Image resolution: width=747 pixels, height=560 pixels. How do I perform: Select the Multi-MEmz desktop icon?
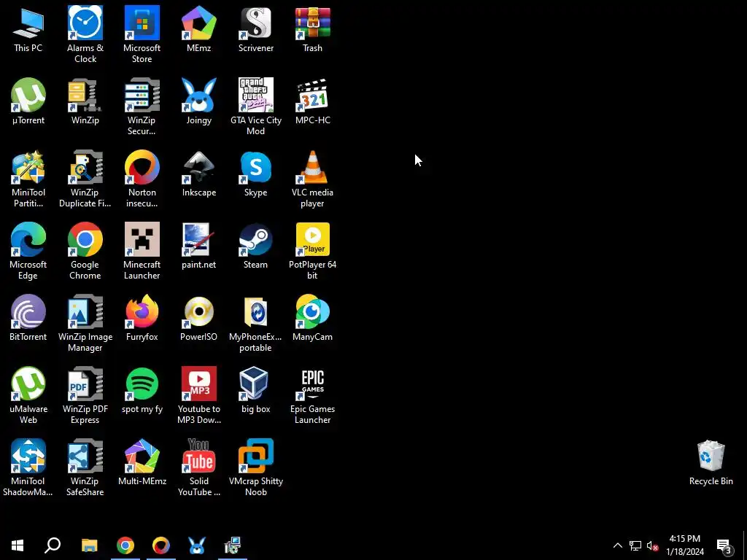pos(142,462)
